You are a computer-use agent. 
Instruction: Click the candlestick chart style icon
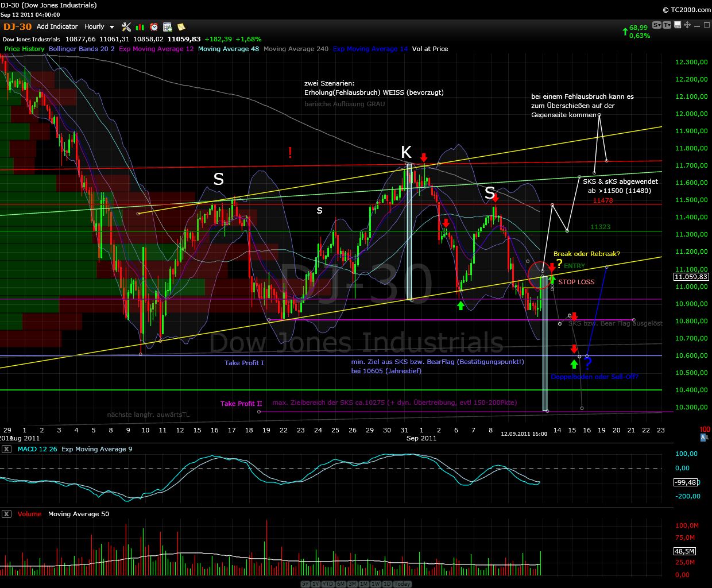tap(140, 27)
